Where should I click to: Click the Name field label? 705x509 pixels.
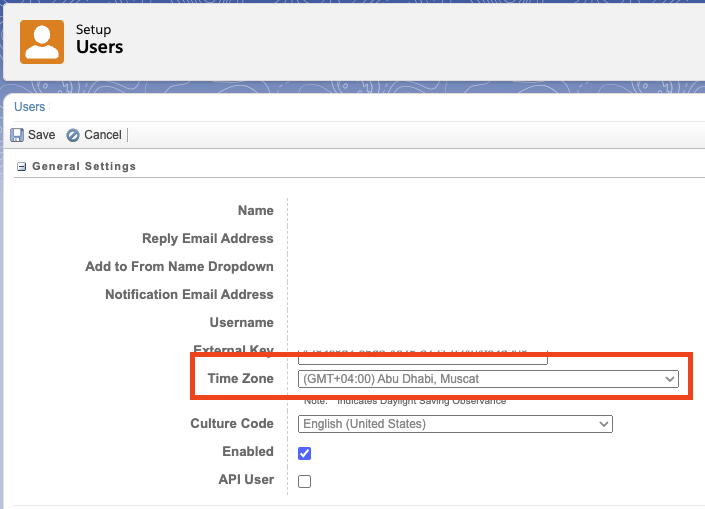pyautogui.click(x=256, y=210)
